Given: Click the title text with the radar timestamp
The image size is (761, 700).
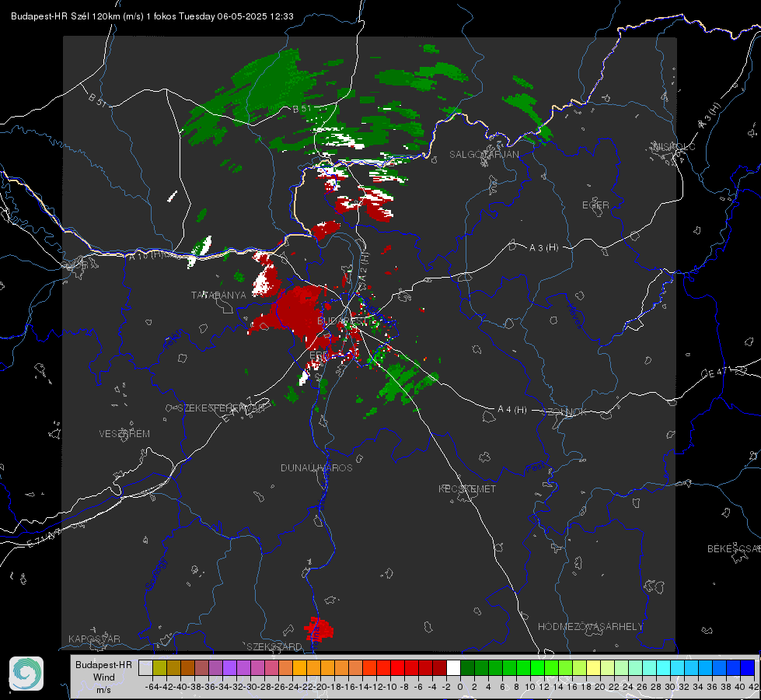Looking at the screenshot, I should point(152,16).
